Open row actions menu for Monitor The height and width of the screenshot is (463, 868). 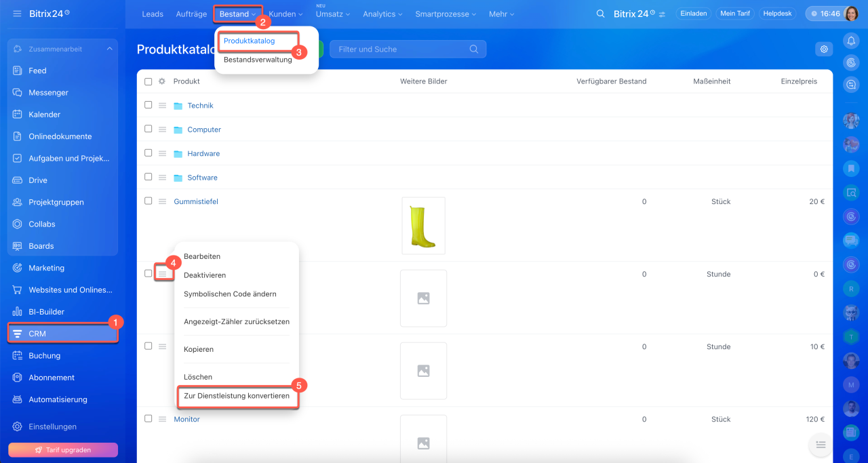click(x=162, y=419)
